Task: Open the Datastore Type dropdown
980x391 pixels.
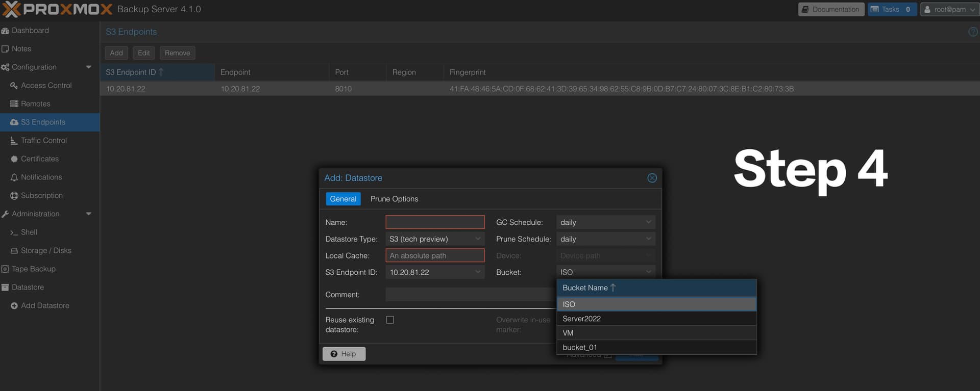Action: 478,239
